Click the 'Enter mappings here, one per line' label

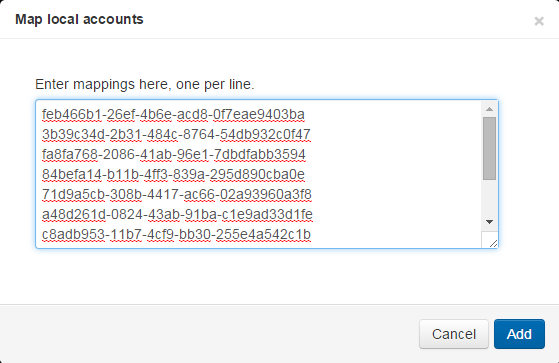click(x=145, y=85)
